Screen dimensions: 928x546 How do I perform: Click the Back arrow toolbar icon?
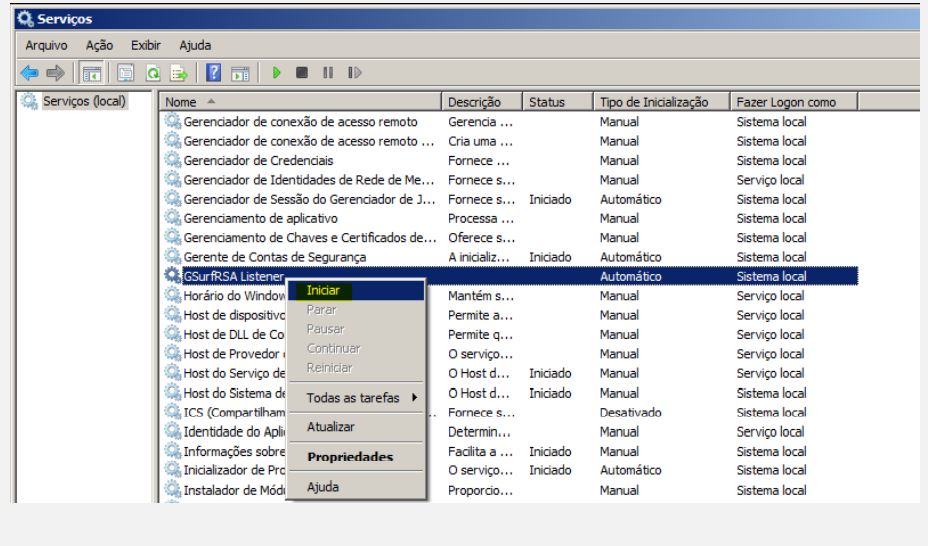pyautogui.click(x=29, y=73)
